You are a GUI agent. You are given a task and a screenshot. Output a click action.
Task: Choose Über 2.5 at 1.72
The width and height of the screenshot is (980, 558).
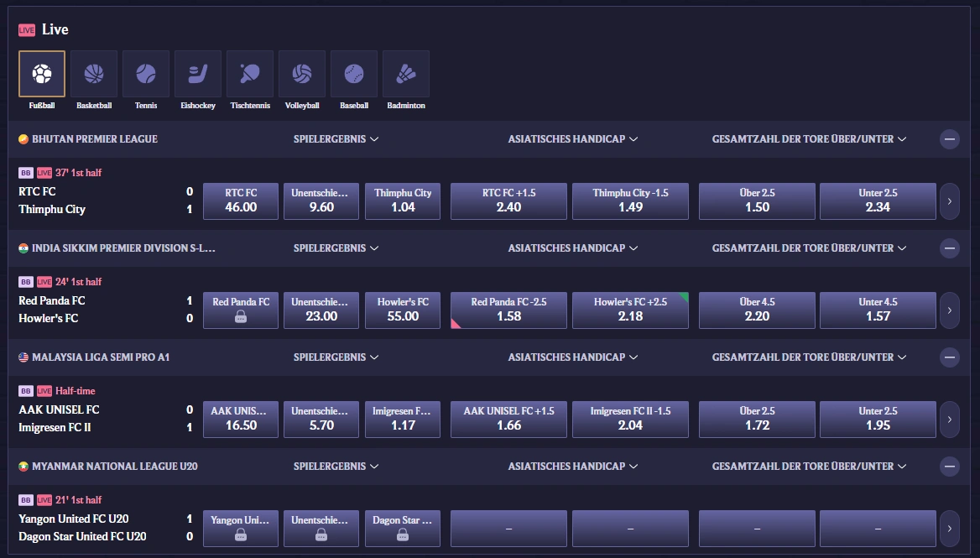point(757,420)
